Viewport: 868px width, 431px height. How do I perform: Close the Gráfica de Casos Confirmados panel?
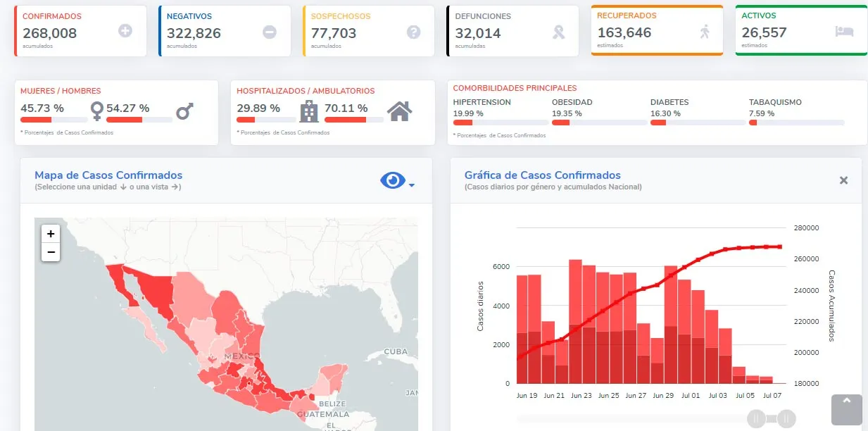(x=843, y=180)
